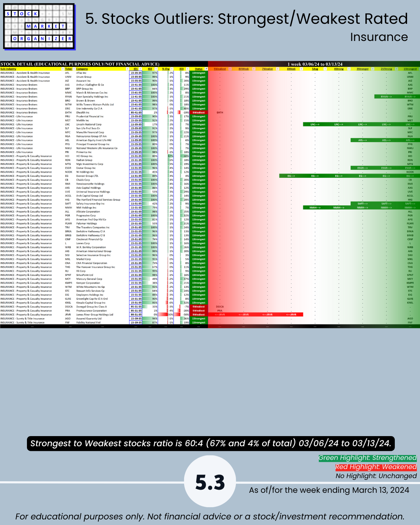Select the Ehealth Inc company cell

[x=83, y=112]
